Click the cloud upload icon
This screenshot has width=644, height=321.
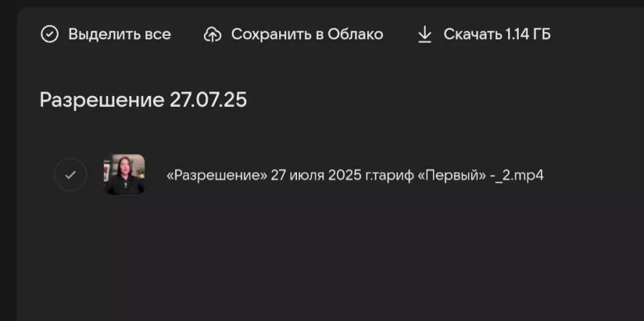pos(213,34)
